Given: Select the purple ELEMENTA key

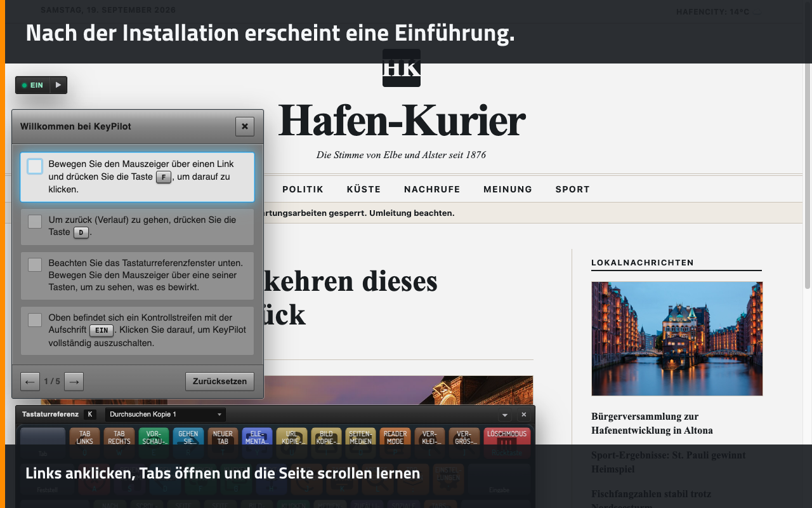Looking at the screenshot, I should 257,443.
